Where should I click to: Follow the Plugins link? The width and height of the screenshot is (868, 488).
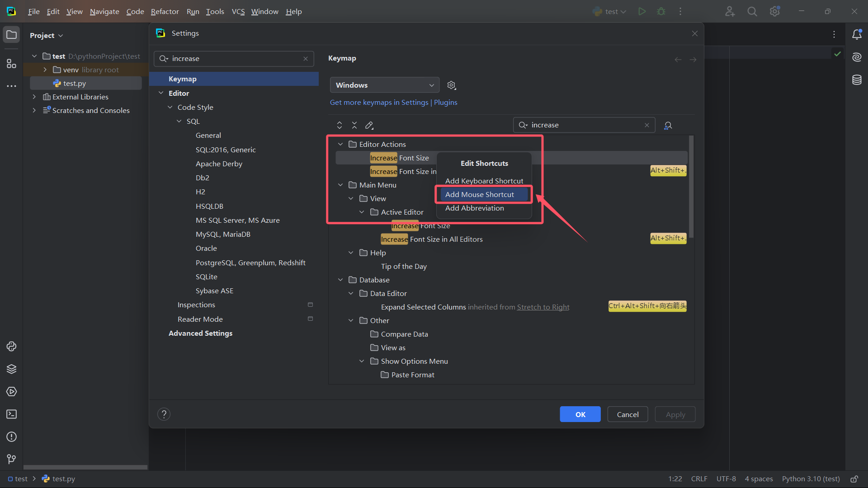pos(445,103)
